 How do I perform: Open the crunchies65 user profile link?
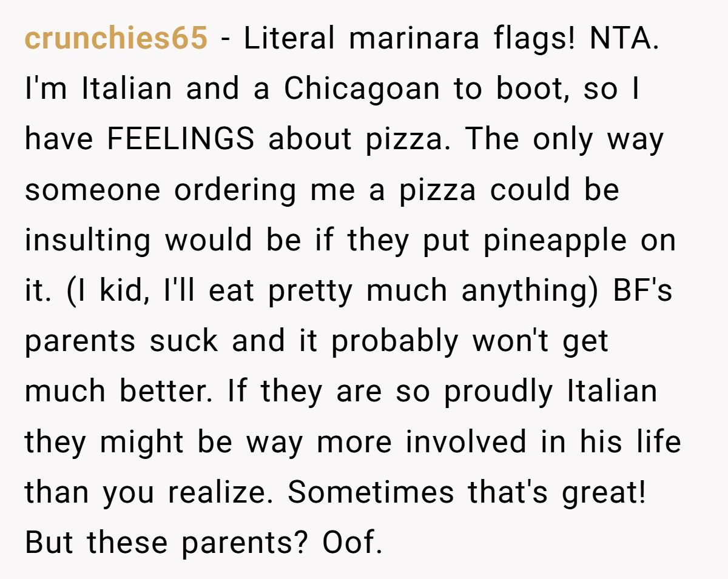[x=116, y=39]
